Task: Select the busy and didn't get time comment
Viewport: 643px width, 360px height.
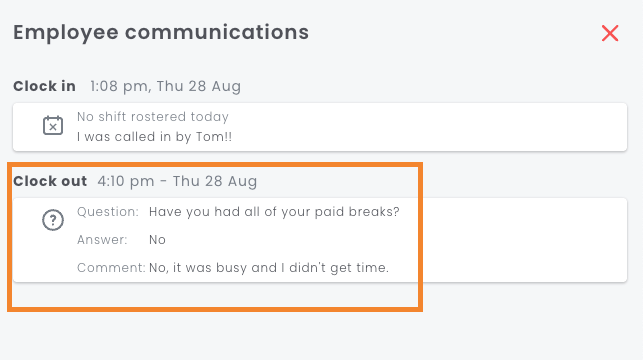Action: pyautogui.click(x=269, y=268)
